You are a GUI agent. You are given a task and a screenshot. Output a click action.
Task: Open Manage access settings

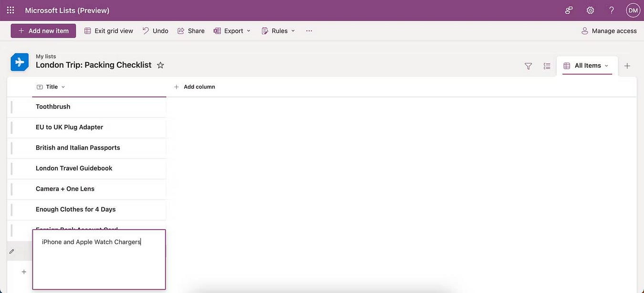pos(609,30)
